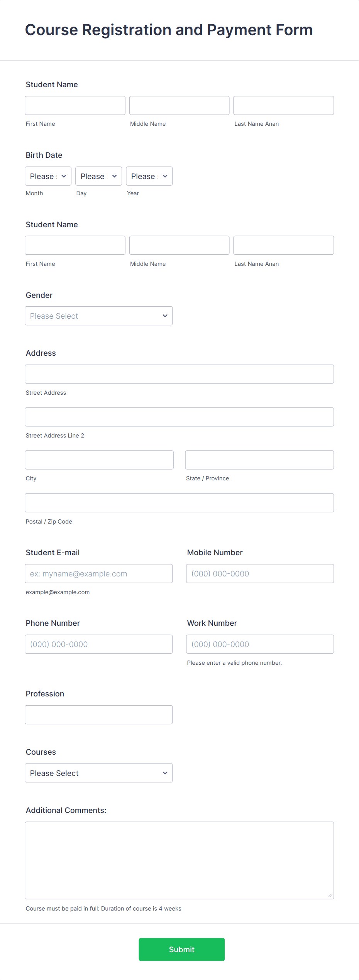Click the Student E-mail input field
Image resolution: width=359 pixels, height=980 pixels.
[99, 574]
